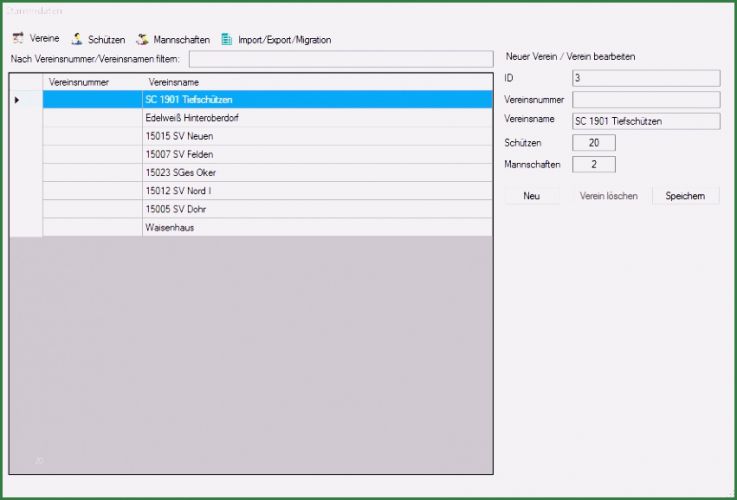
Task: Focus the Vereinsnummer/Vereinsnamen filter field
Action: tap(340, 59)
